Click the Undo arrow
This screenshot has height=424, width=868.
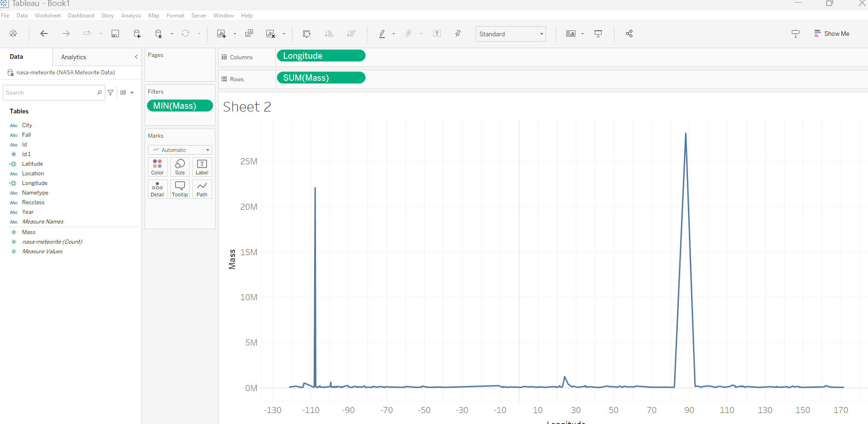44,33
